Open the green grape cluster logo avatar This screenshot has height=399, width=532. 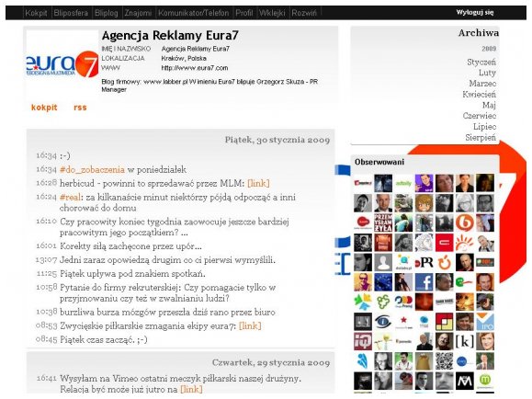[x=383, y=302]
